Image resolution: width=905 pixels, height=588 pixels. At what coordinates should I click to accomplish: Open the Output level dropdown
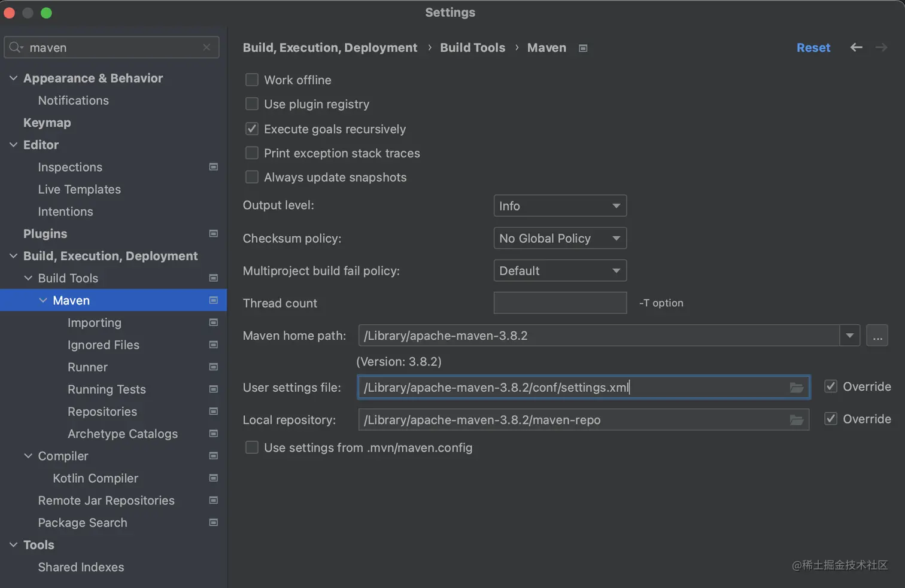coord(560,206)
